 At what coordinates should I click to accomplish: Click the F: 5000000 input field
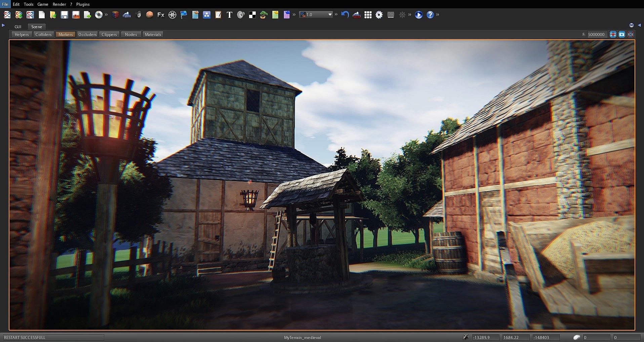coord(597,34)
